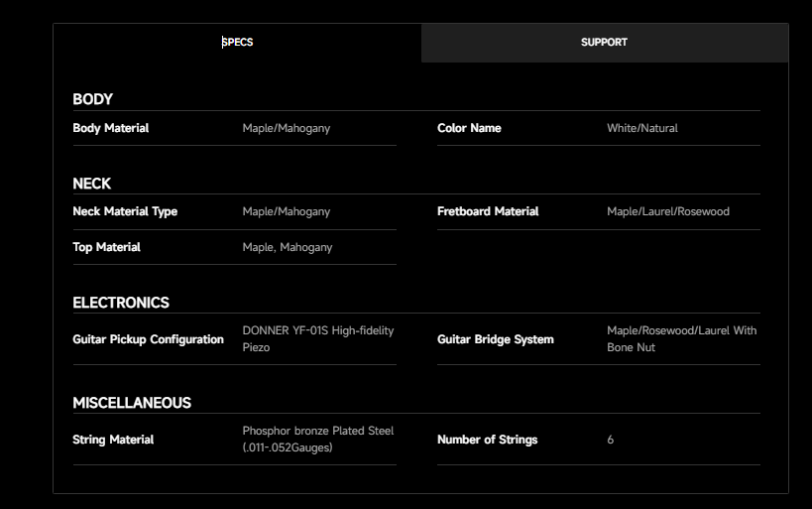
Task: Click the Guitar Bridge System label
Action: tap(495, 339)
